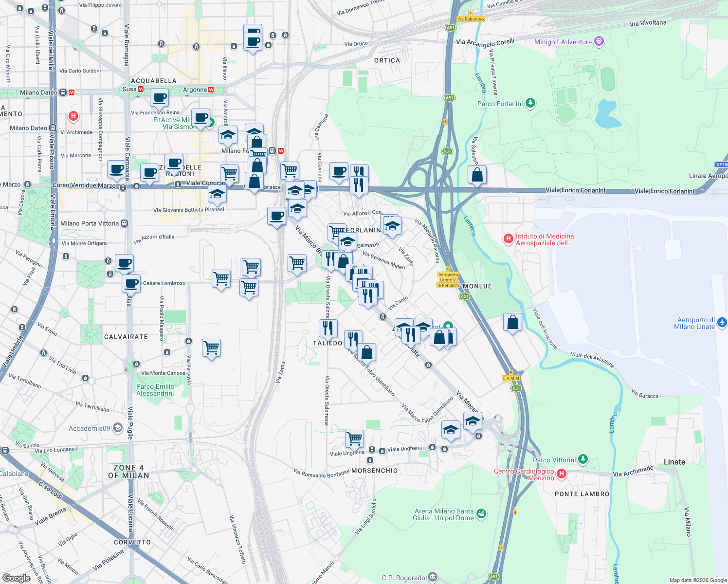
Task: Click the Parco Forlanini tree icon
Action: coord(530,104)
